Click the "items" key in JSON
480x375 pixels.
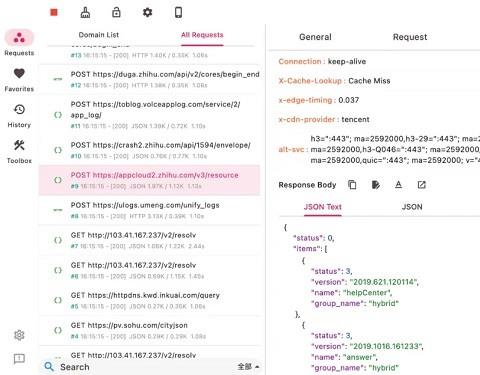[305, 249]
